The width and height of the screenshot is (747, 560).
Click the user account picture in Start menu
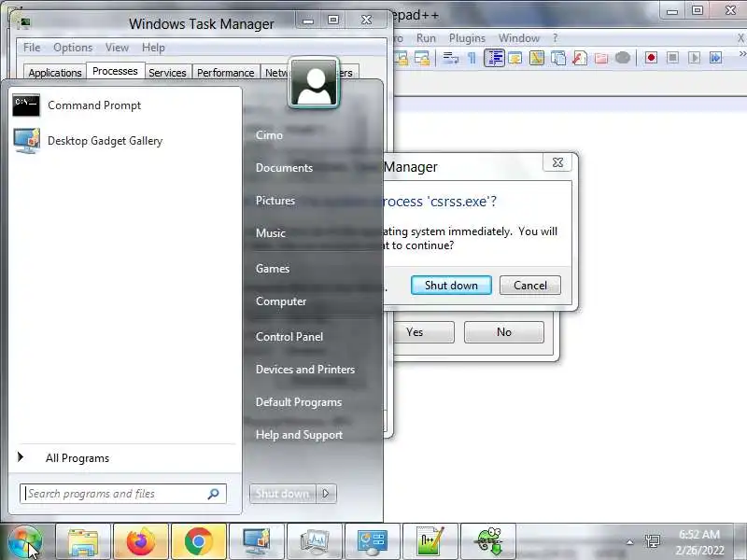[x=314, y=83]
